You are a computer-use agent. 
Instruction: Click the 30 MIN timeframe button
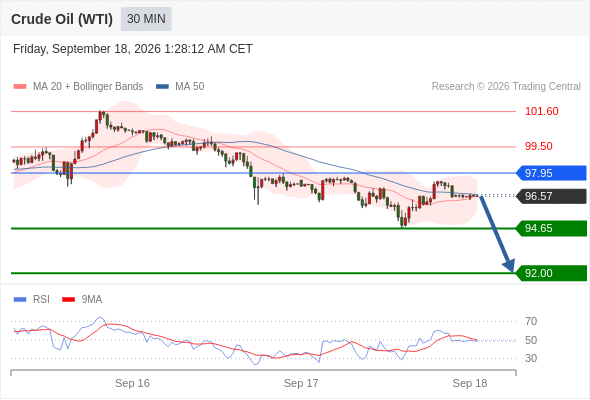coord(146,19)
